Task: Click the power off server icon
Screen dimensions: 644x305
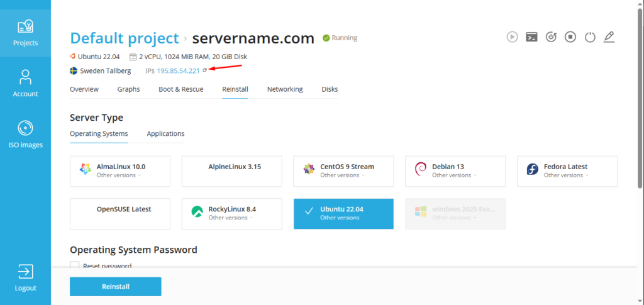Action: tap(589, 37)
